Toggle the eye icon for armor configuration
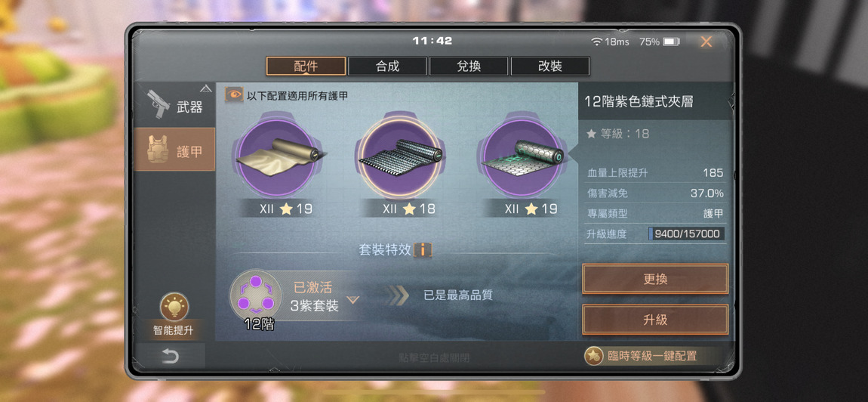Viewport: 868px width, 402px height. (x=234, y=95)
